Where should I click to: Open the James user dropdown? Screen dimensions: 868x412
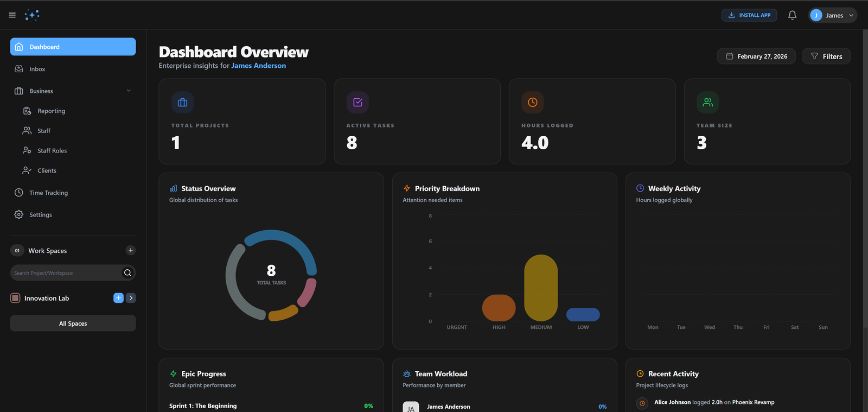832,15
